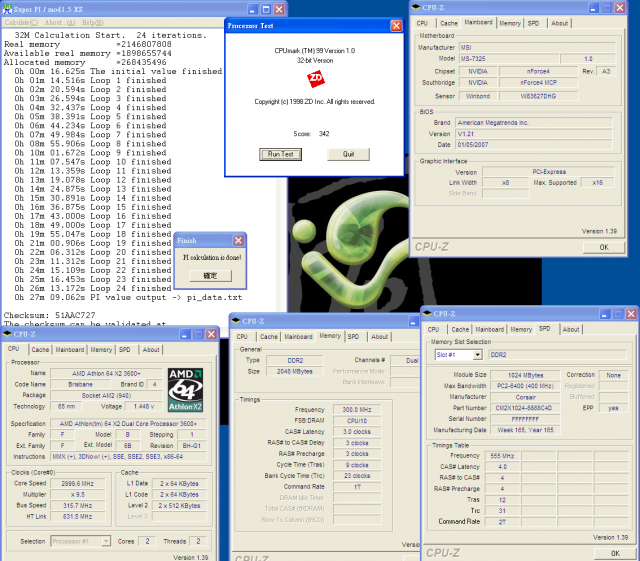Click the HT Link value 631.5 MHz
Screen dimensions: 640x561
tap(78, 516)
